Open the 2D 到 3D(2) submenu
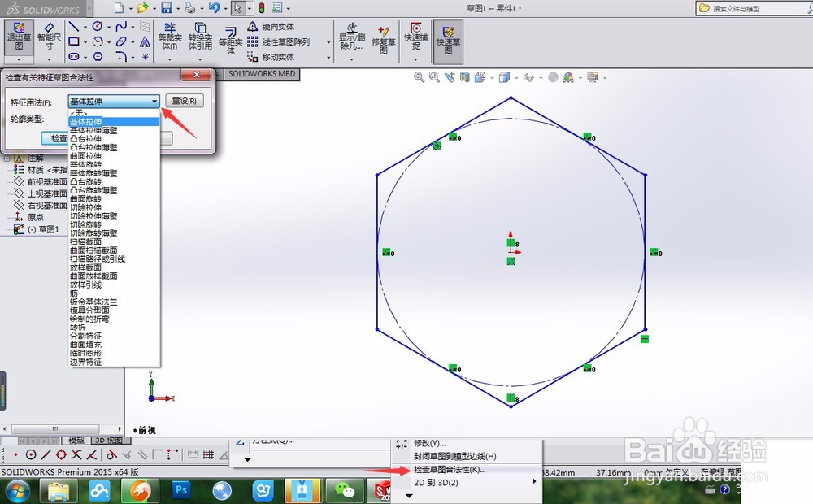 click(x=467, y=482)
